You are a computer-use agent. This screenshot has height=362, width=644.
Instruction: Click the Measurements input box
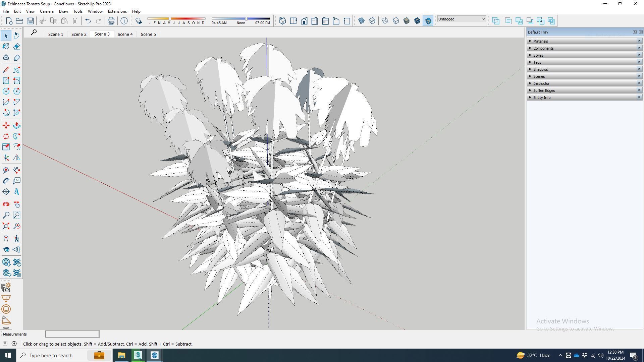pyautogui.click(x=72, y=334)
